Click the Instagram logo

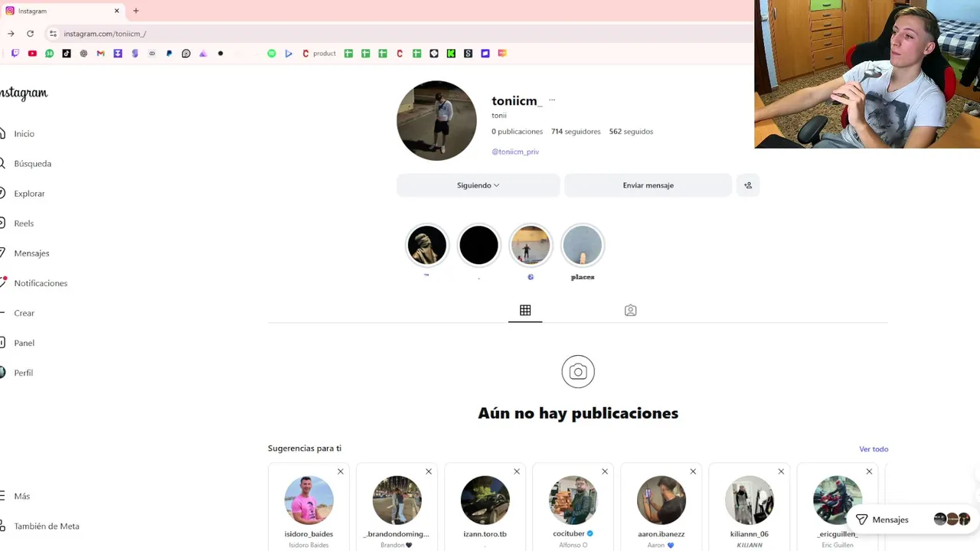tap(24, 93)
